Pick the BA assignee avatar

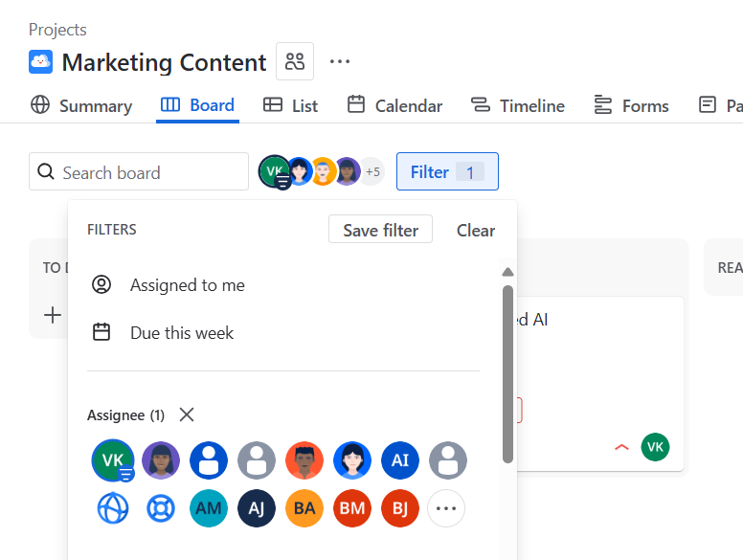[304, 508]
